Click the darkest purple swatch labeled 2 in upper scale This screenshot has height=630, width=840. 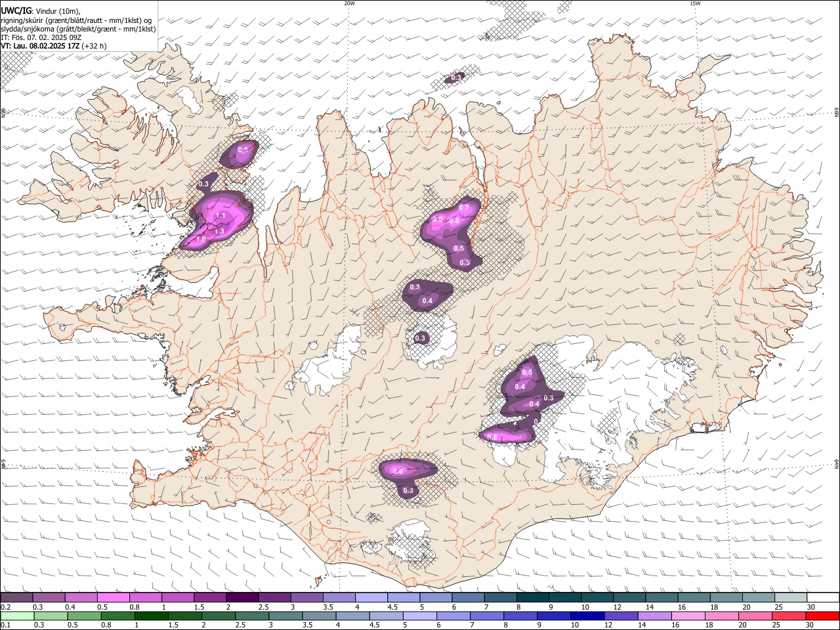242,597
